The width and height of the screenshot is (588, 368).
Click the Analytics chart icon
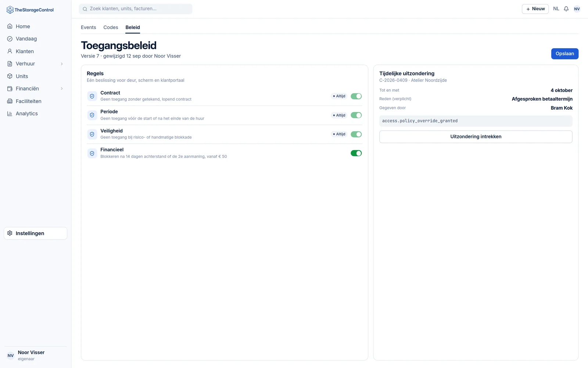[x=10, y=114]
